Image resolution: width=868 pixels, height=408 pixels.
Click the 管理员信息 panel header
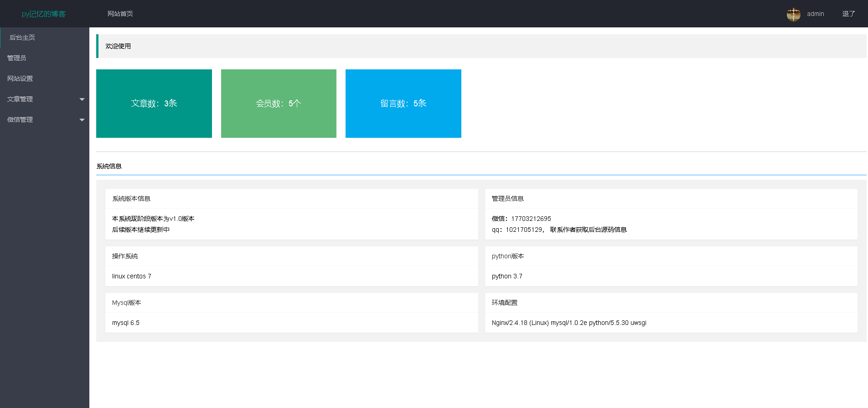coord(671,199)
